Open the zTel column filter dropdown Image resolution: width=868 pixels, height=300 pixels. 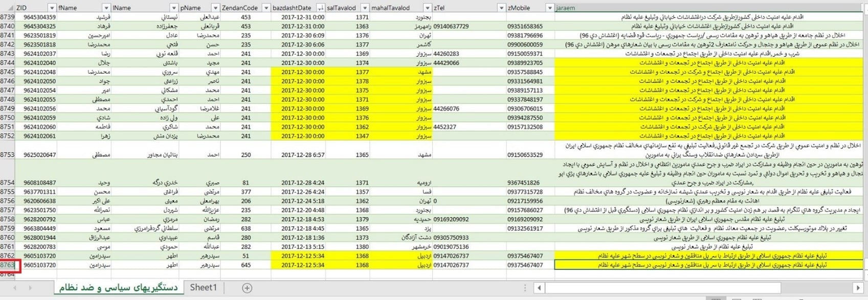pos(501,8)
